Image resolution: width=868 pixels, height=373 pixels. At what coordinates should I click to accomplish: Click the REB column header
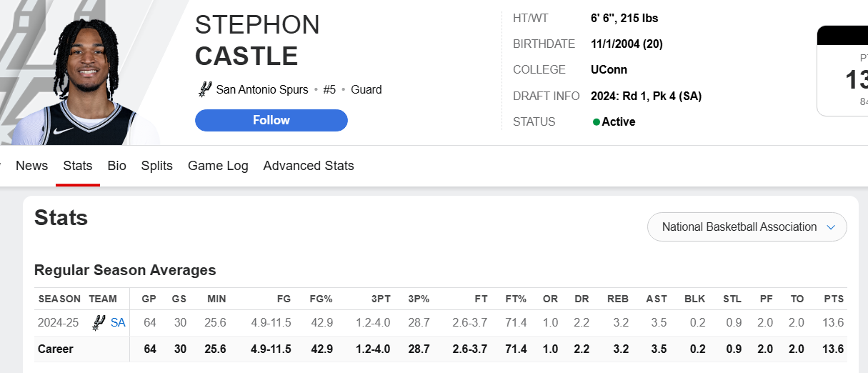[617, 299]
